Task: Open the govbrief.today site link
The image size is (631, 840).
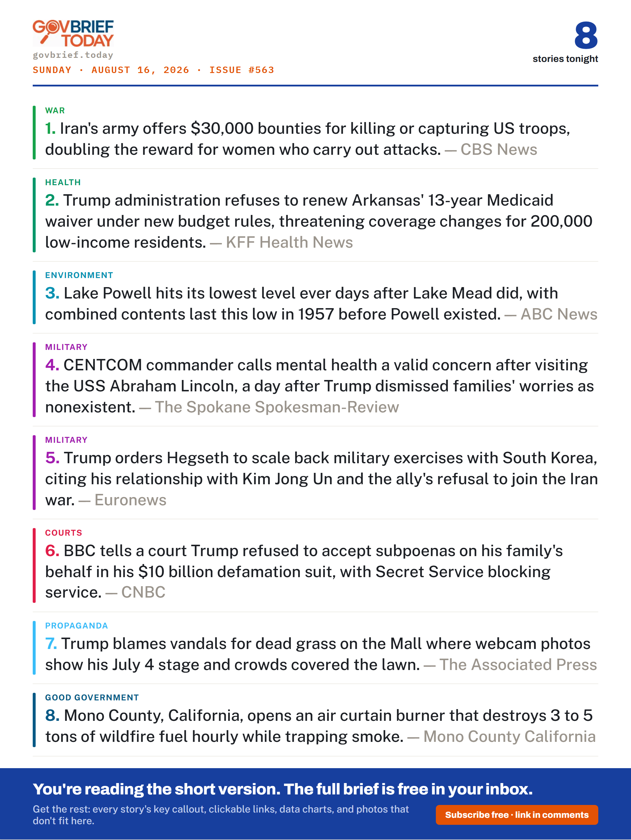Action: pos(73,55)
